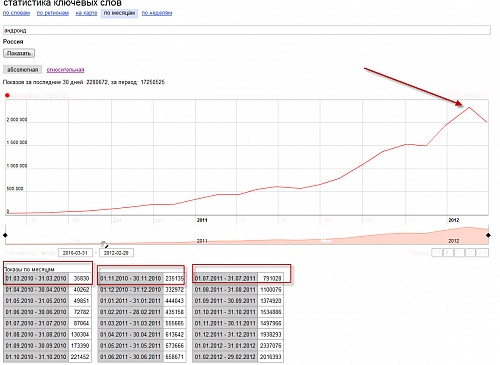Select the 'абсолютная' statistics mode
Screen dimensions: 500x365
pyautogui.click(x=23, y=69)
